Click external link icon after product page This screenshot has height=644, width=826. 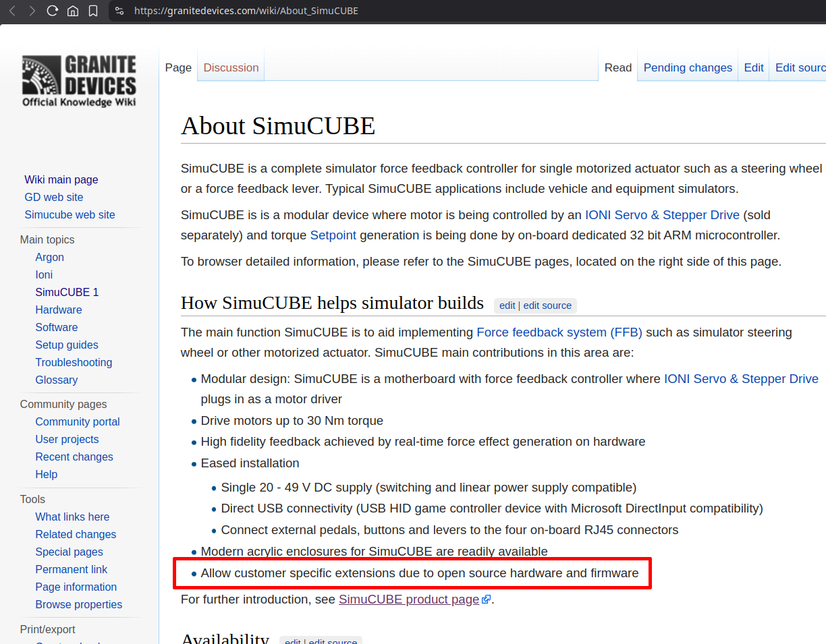486,599
